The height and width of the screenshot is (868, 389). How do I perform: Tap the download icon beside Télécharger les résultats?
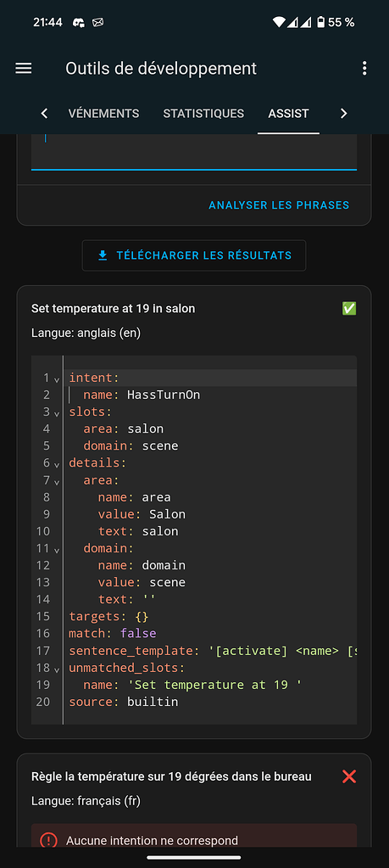click(103, 255)
